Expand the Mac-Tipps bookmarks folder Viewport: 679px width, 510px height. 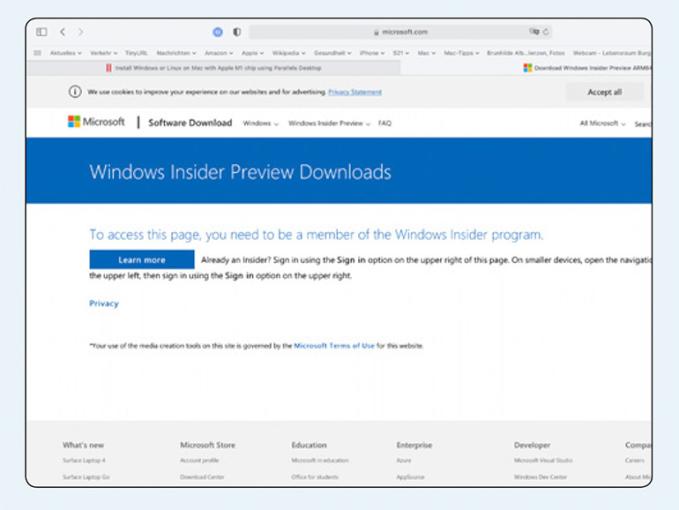(x=461, y=53)
